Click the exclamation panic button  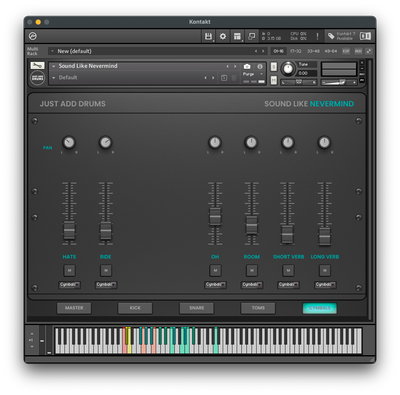pyautogui.click(x=317, y=36)
